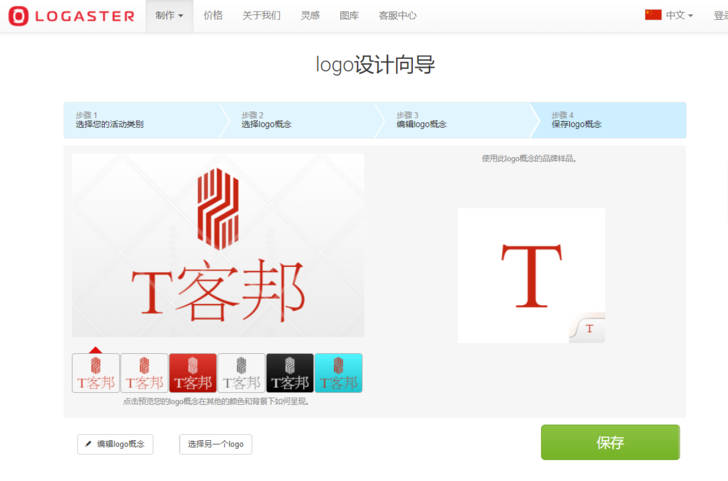Screen dimensions: 728x481
Task: Click the 选择另一个logo button
Action: (215, 444)
